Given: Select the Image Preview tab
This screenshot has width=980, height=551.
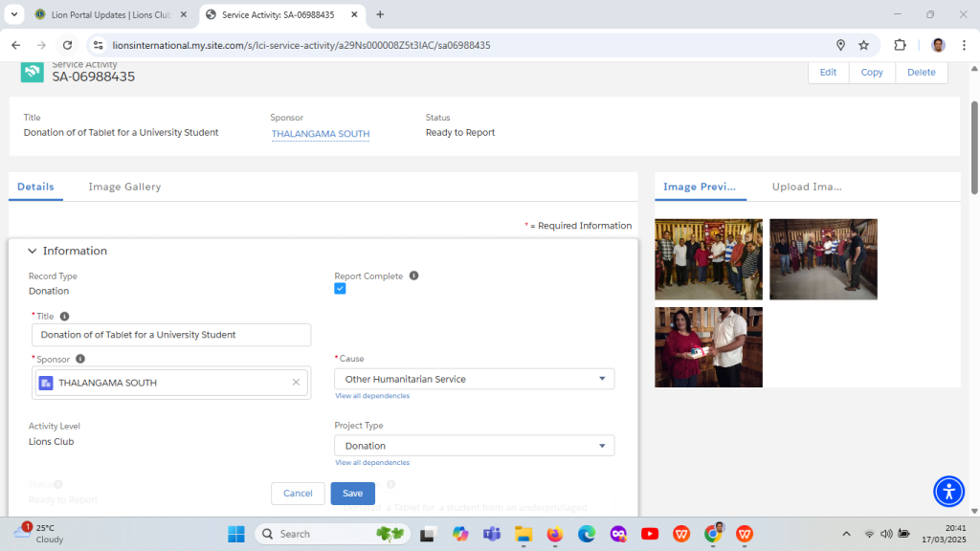Looking at the screenshot, I should coord(700,187).
